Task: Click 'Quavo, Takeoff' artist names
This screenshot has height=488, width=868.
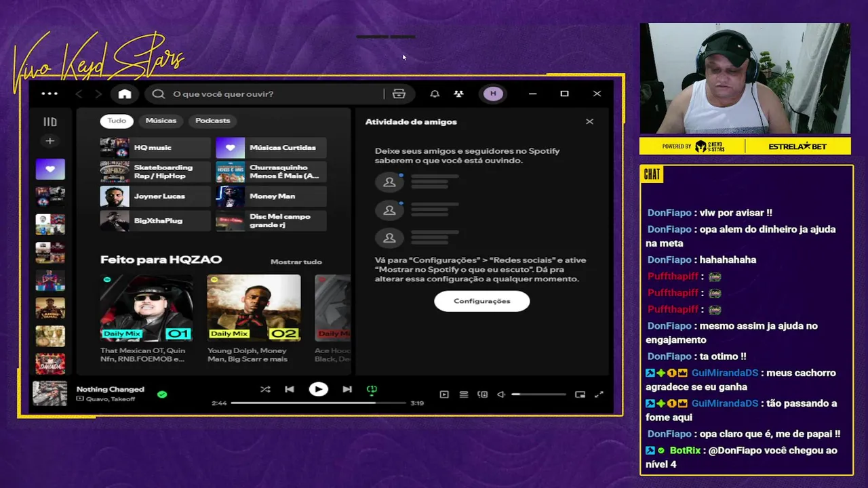Action: pos(110,399)
